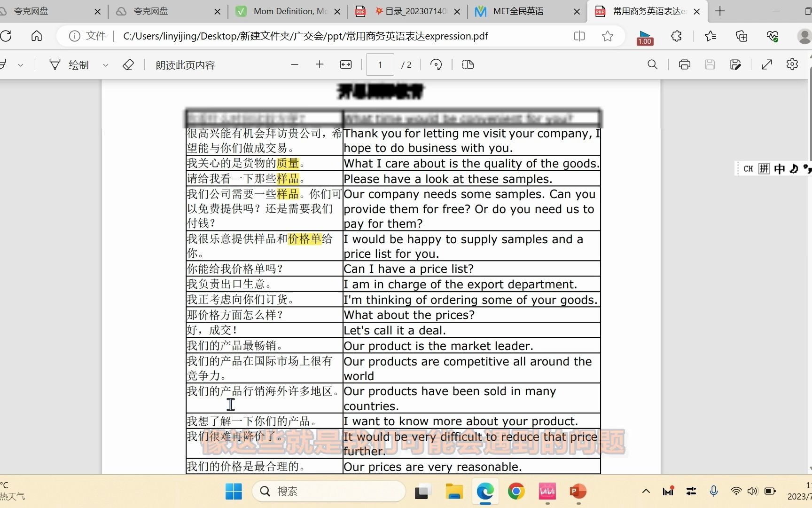Click the Save icon in PDF toolbar

(x=710, y=64)
